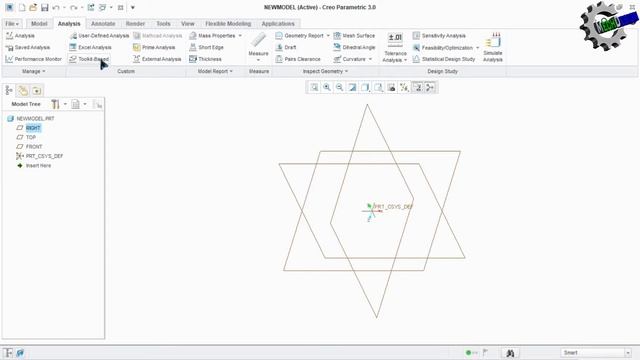
Task: Click Refit in the graphics toolbar
Action: [314, 87]
